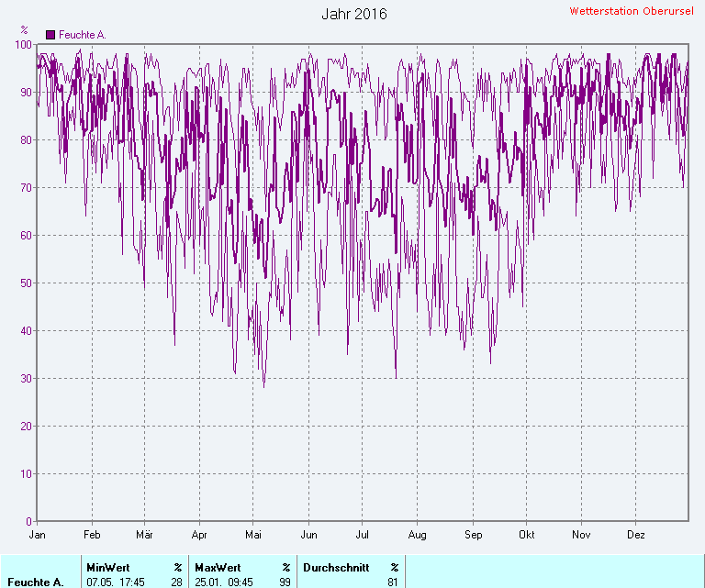Click the 'MaxWert' column header
The image size is (705, 588).
pos(218,567)
